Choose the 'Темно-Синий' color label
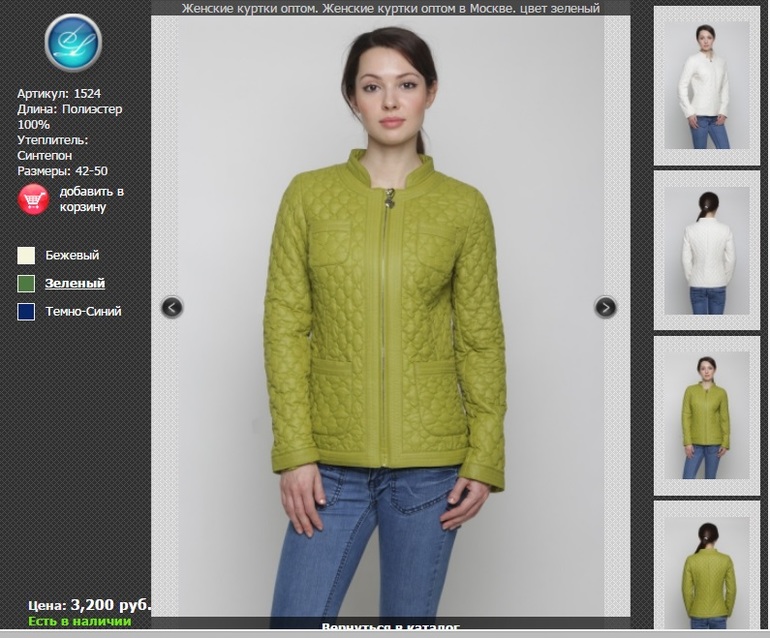Image resolution: width=770 pixels, height=638 pixels. click(83, 312)
